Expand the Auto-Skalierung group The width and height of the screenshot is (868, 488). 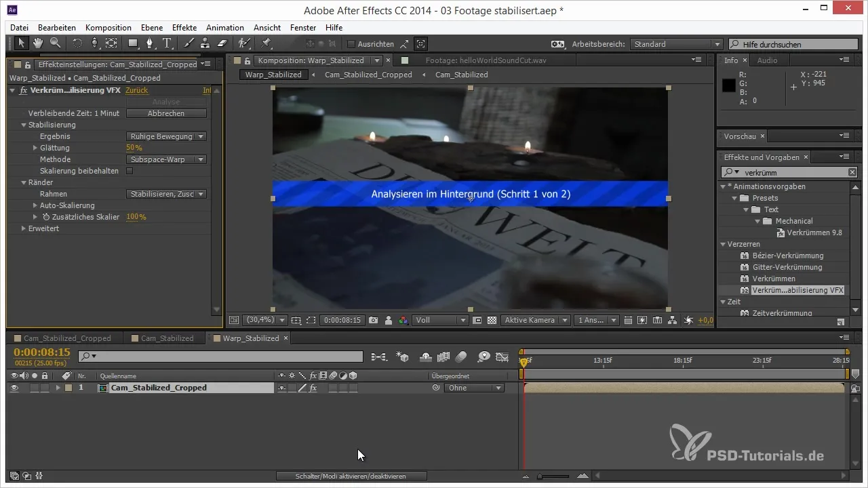(35, 205)
